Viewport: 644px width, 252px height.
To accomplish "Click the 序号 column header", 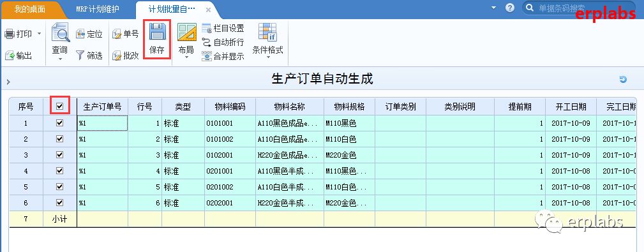I will [26, 107].
